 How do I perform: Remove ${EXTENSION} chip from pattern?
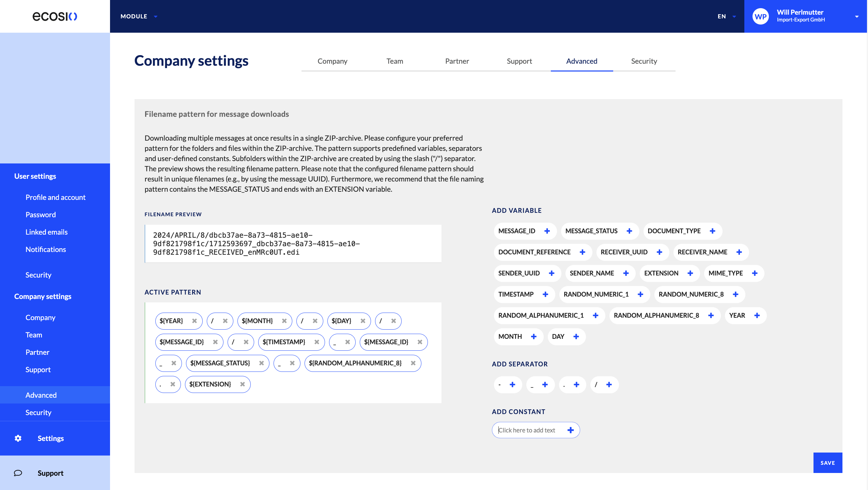pyautogui.click(x=243, y=384)
